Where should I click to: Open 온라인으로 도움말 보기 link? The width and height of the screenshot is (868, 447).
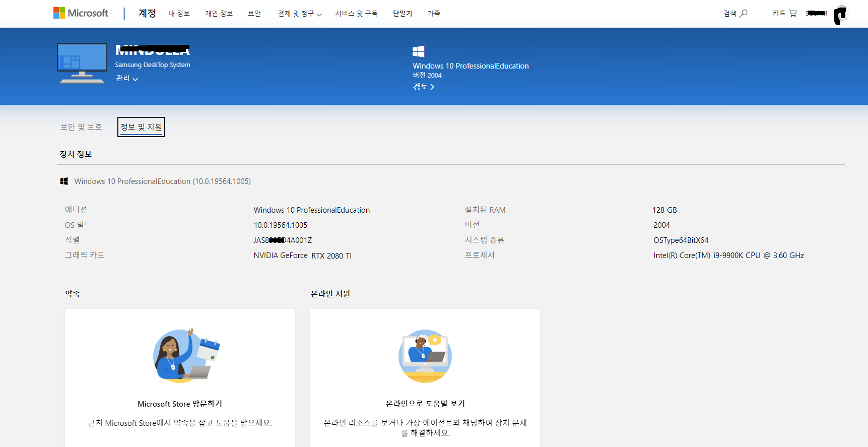point(425,404)
